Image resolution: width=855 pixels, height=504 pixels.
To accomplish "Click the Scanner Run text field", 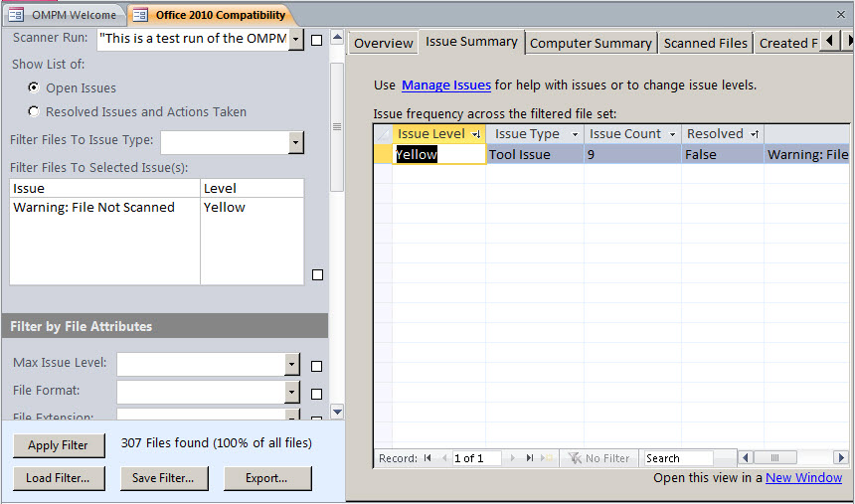I will click(193, 40).
